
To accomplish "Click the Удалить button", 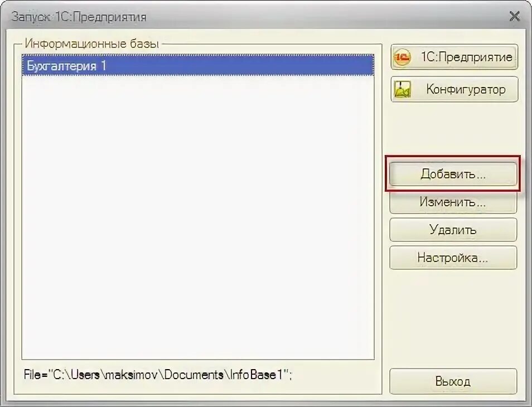I will (453, 230).
